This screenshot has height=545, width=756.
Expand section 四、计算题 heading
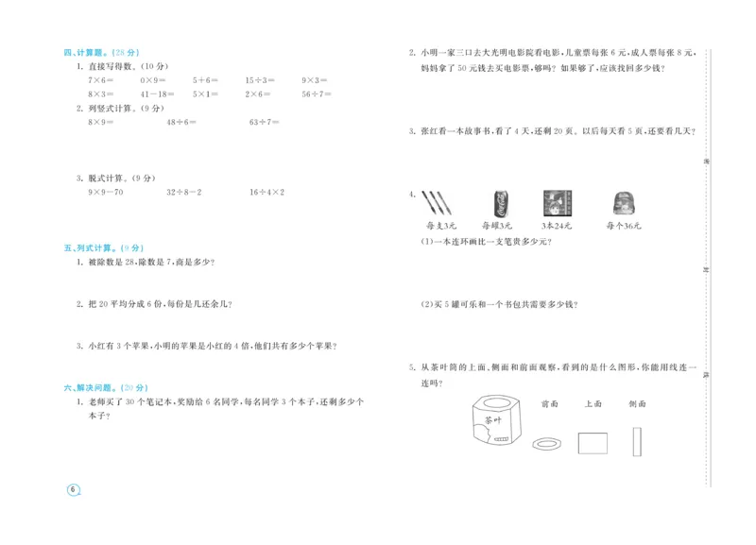[88, 50]
